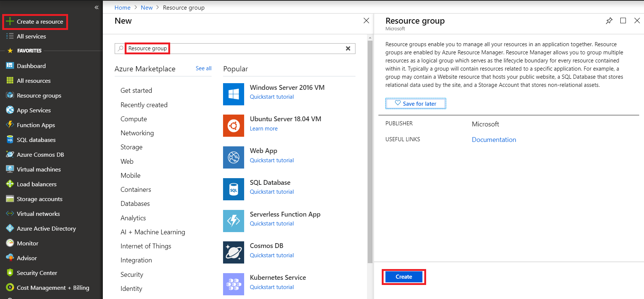This screenshot has height=299, width=644.
Task: Open Azure Active Directory icon
Action: pos(10,228)
